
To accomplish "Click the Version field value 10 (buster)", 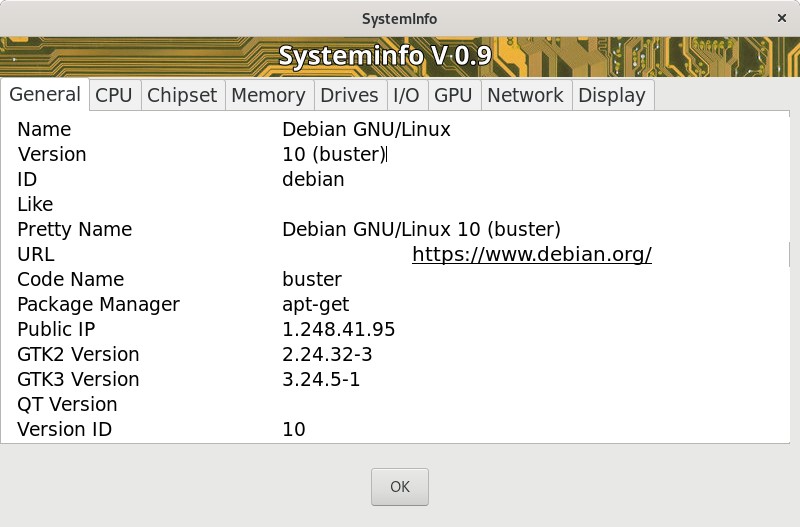I will tap(334, 155).
